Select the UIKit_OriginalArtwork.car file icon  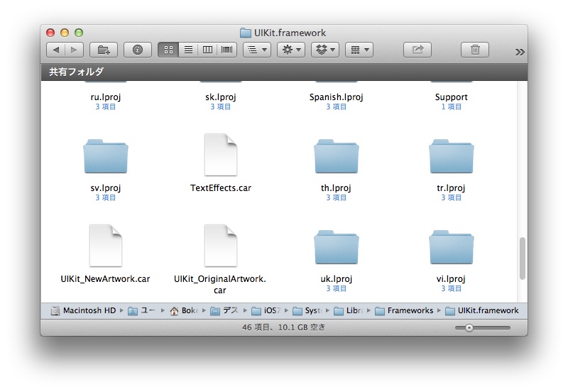pos(221,246)
